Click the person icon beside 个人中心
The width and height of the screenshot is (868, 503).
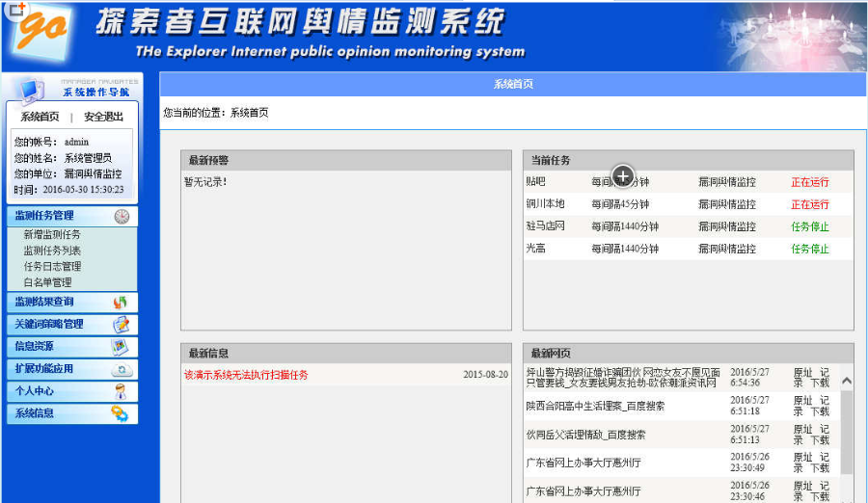tap(121, 392)
